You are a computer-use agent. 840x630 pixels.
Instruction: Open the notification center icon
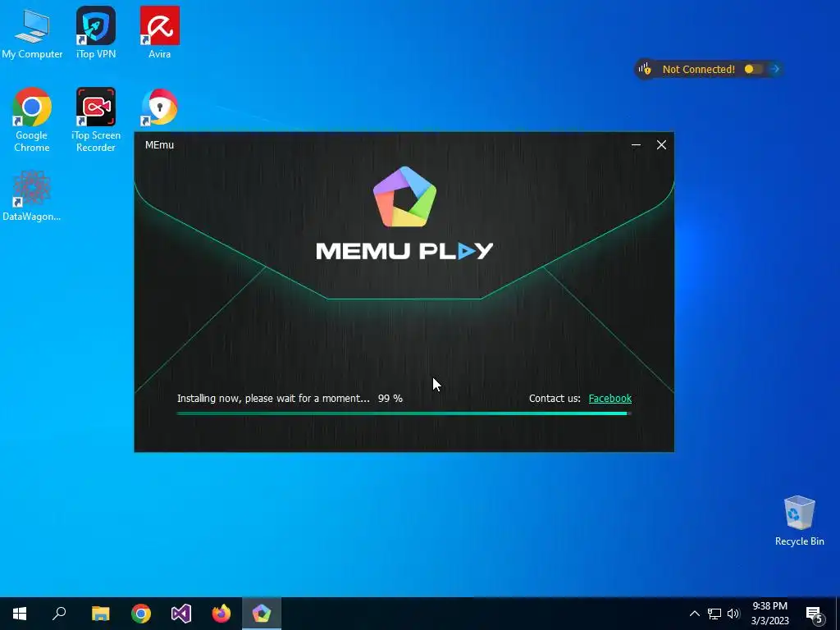tap(815, 614)
